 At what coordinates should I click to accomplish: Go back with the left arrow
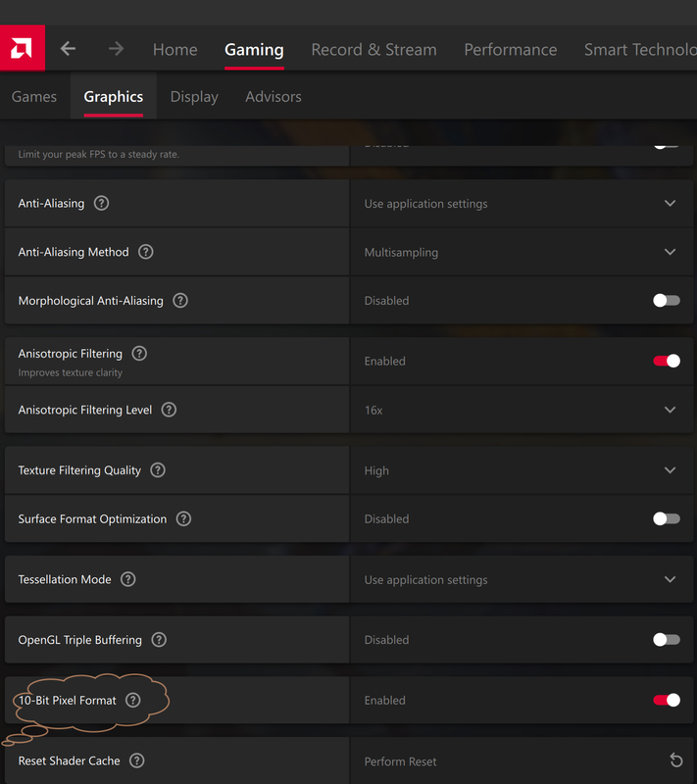[x=68, y=48]
